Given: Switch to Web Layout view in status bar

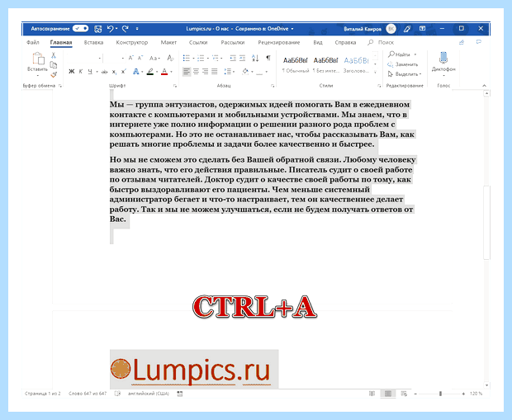Looking at the screenshot, I should (x=404, y=394).
